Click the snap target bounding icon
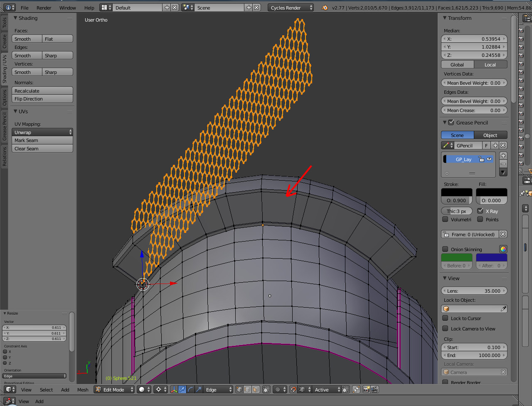This screenshot has width=532, height=406. pyautogui.click(x=345, y=389)
